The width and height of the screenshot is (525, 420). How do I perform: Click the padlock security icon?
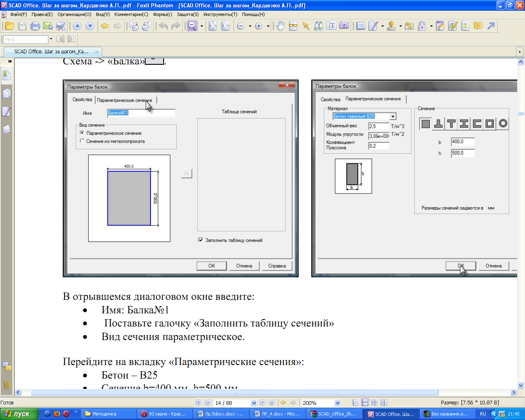[x=422, y=26]
